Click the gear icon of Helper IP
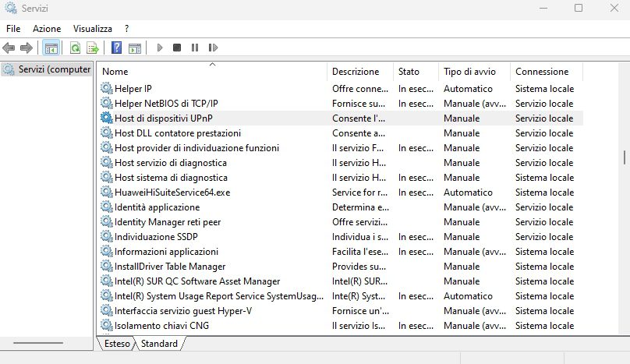The image size is (630, 364). (x=107, y=88)
